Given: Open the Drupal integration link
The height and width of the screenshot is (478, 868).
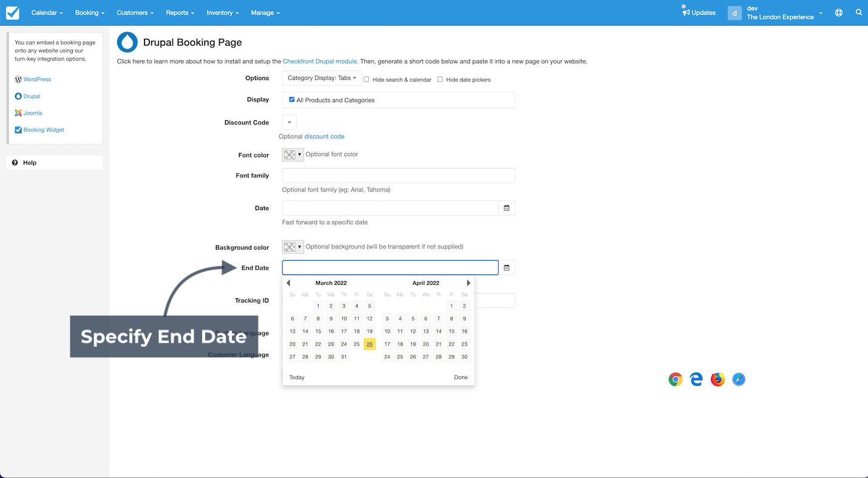Looking at the screenshot, I should 32,97.
